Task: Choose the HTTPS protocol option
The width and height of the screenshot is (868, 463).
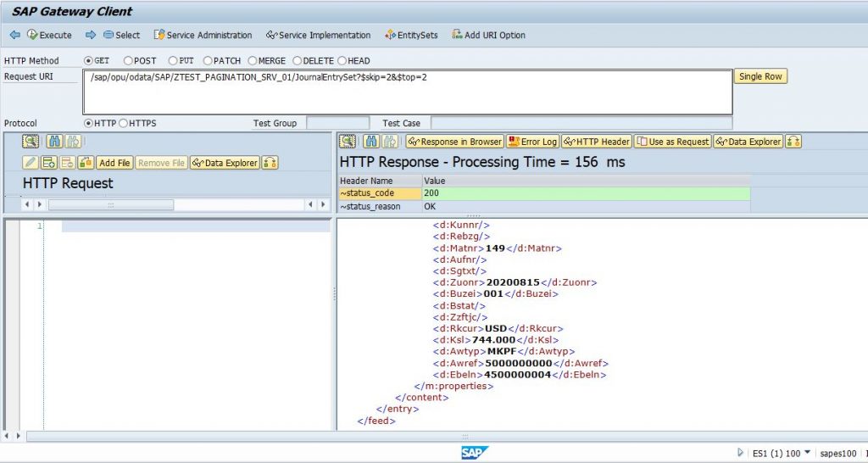Action: pyautogui.click(x=123, y=123)
